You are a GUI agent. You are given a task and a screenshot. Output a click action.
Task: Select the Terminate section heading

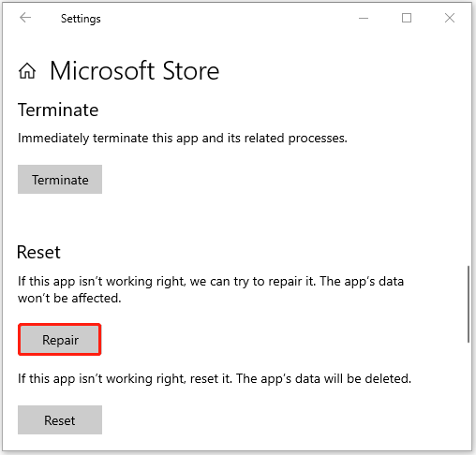point(58,110)
